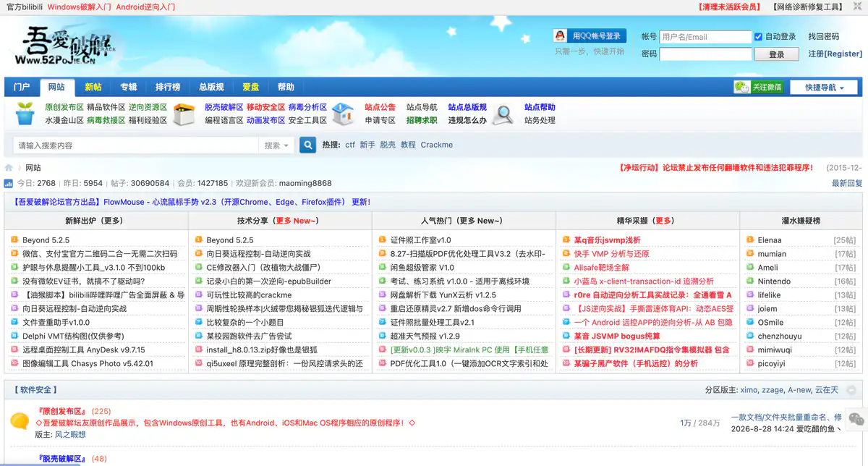The height and width of the screenshot is (466, 868).
Task: Click the bar chart statistics icon
Action: 9,184
